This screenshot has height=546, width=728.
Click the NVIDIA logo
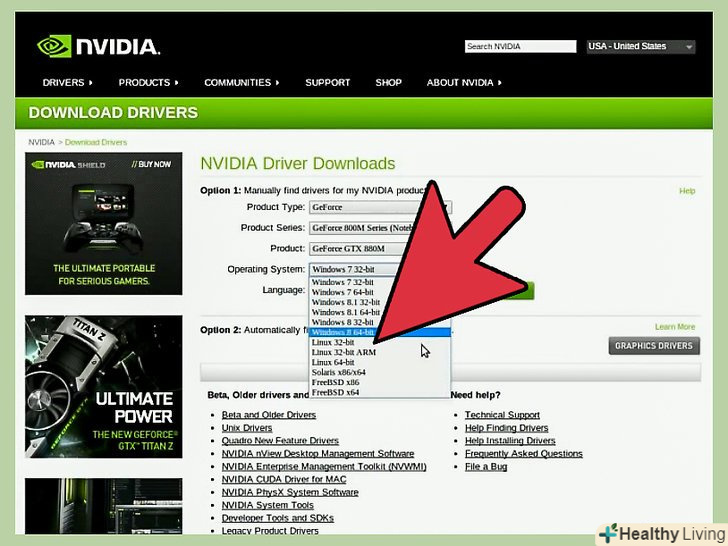98,46
